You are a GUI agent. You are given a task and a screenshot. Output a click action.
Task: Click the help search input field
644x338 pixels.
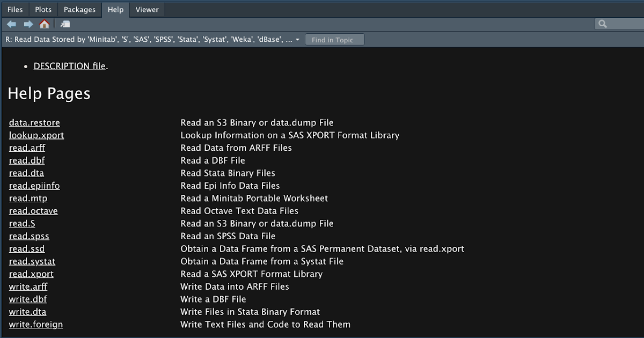623,24
